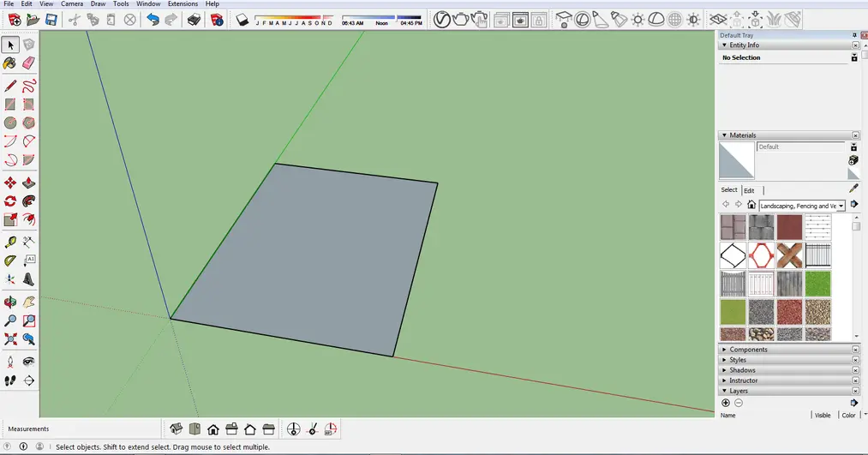Open Layers details arrow menu
Screen dimensions: 868x455
point(853,403)
